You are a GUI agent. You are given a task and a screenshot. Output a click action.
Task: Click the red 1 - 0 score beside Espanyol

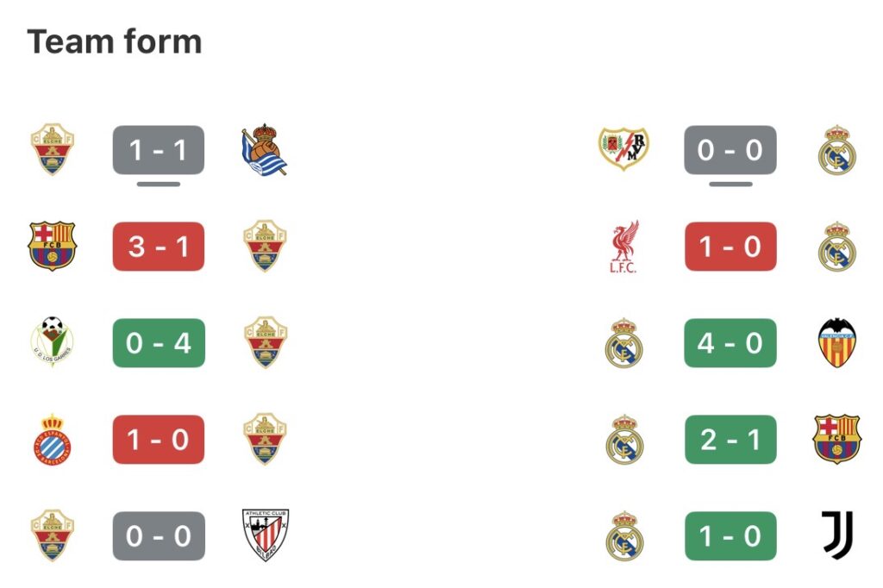tap(159, 440)
